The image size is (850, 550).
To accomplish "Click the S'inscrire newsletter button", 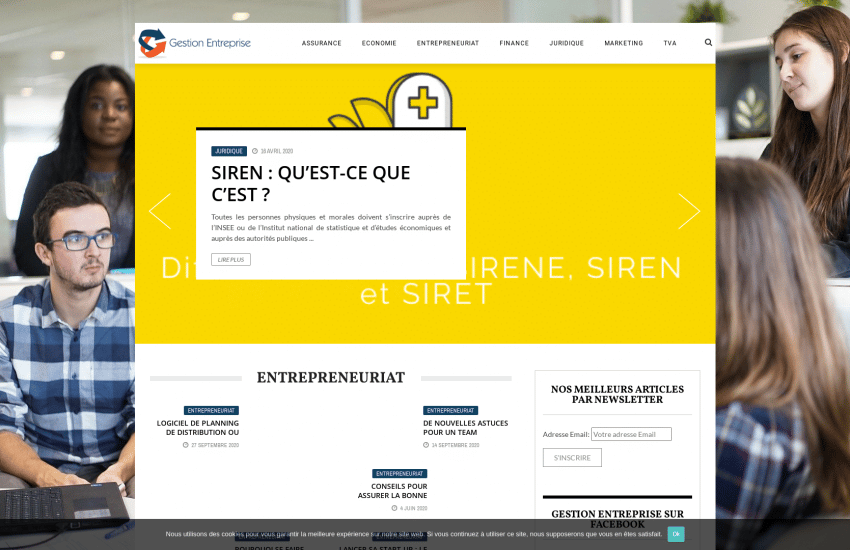I will point(572,458).
